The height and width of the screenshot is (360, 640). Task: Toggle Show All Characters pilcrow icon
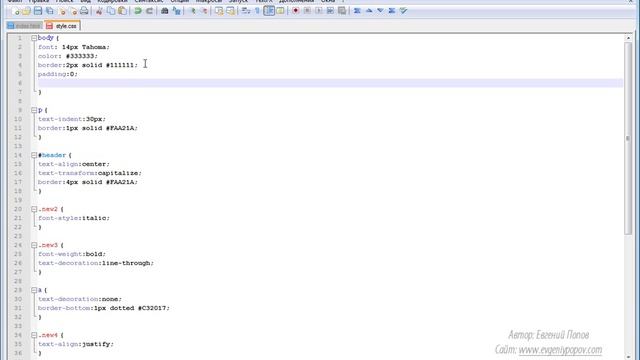click(257, 11)
